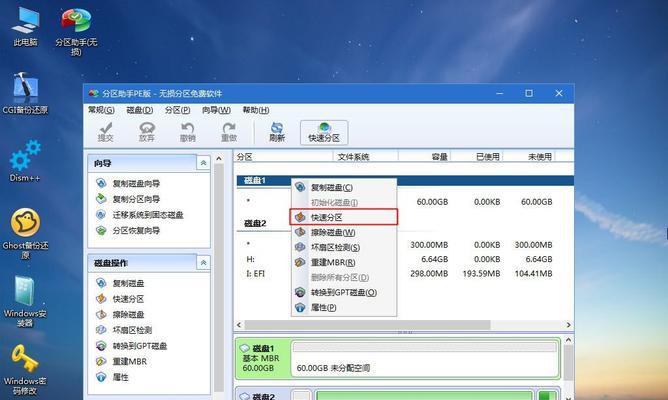Open CGI备份还原 desktop icon
The image size is (668, 400).
click(25, 94)
